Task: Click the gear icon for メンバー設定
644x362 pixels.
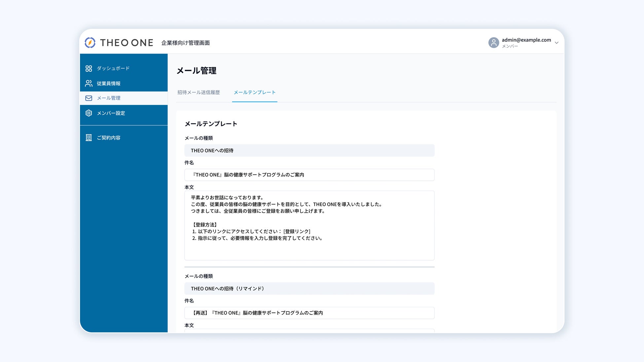Action: pyautogui.click(x=89, y=113)
